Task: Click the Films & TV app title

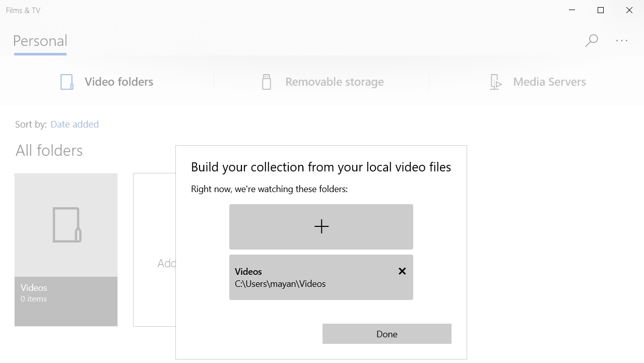Action: tap(22, 10)
